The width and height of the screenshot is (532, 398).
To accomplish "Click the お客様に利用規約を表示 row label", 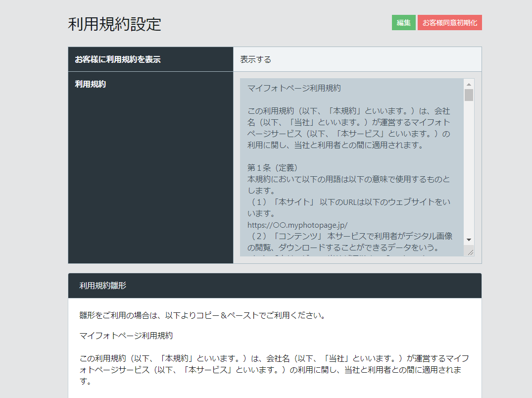I will 118,59.
